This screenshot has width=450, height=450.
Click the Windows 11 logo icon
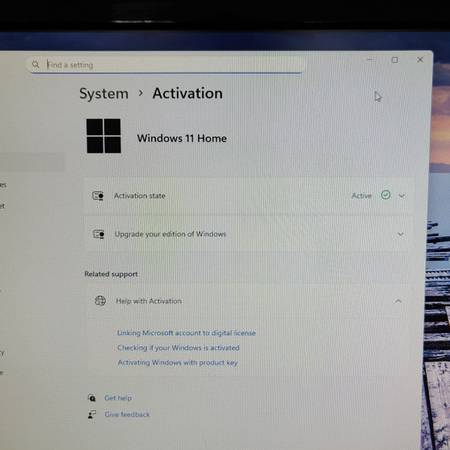104,136
